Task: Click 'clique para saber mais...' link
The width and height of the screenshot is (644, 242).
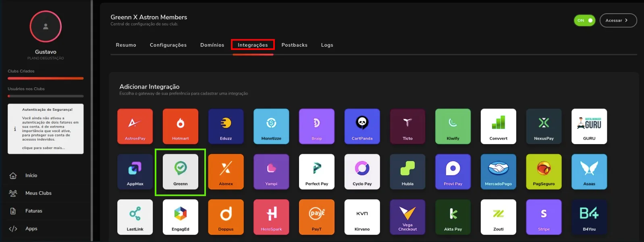Action: pos(44,148)
